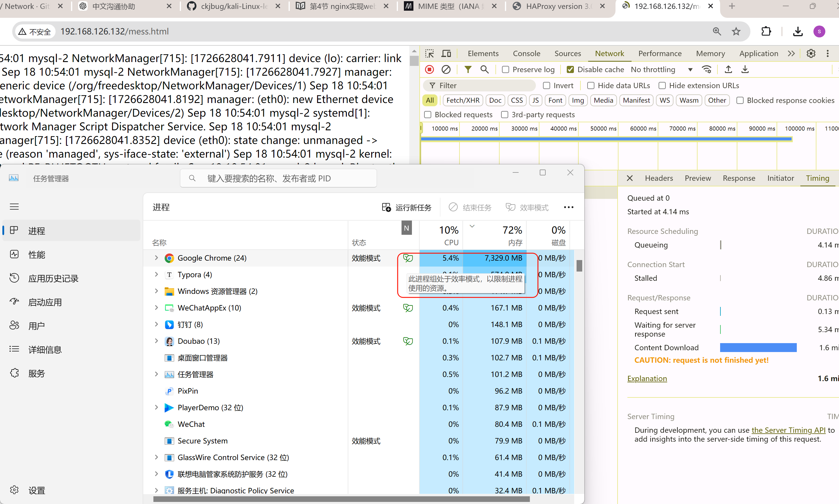Image resolution: width=839 pixels, height=504 pixels.
Task: Toggle the device toolbar icon in DevTools
Action: click(x=446, y=53)
